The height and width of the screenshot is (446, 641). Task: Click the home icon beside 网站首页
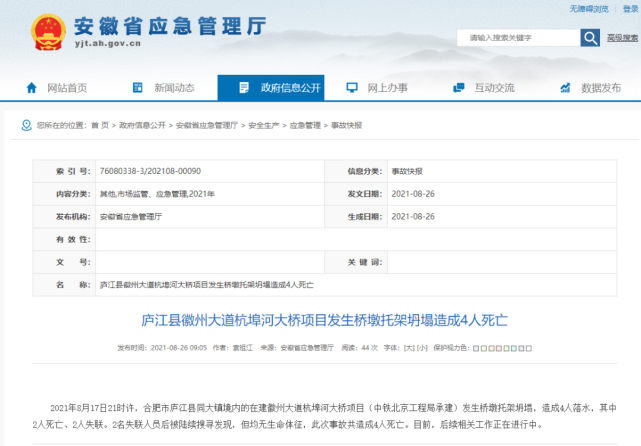coord(31,87)
